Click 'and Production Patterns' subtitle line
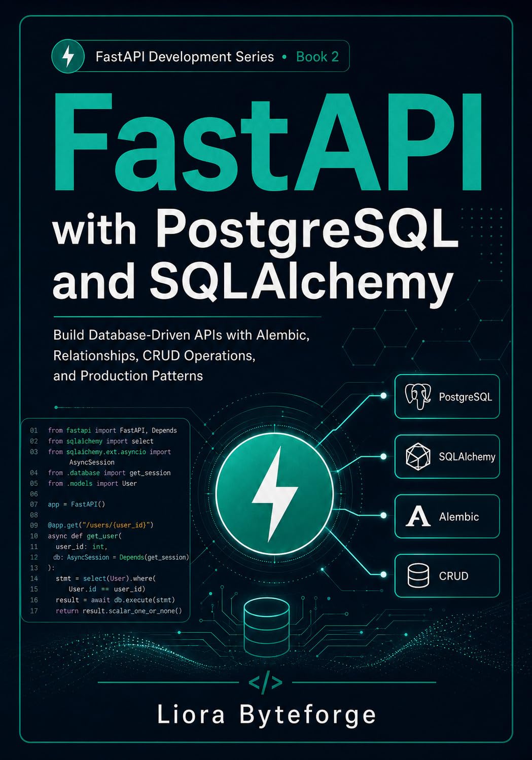The width and height of the screenshot is (532, 760). pyautogui.click(x=128, y=376)
